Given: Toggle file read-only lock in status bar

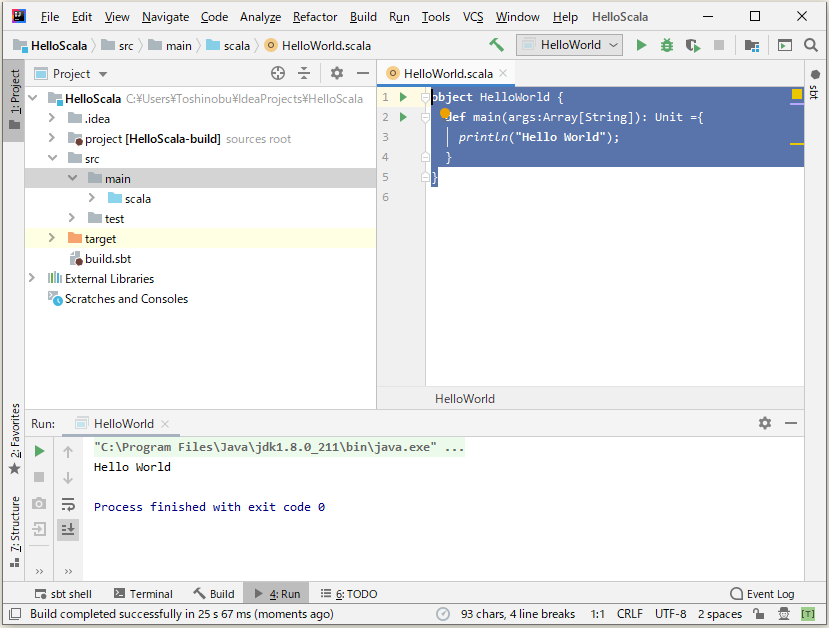Looking at the screenshot, I should 759,614.
